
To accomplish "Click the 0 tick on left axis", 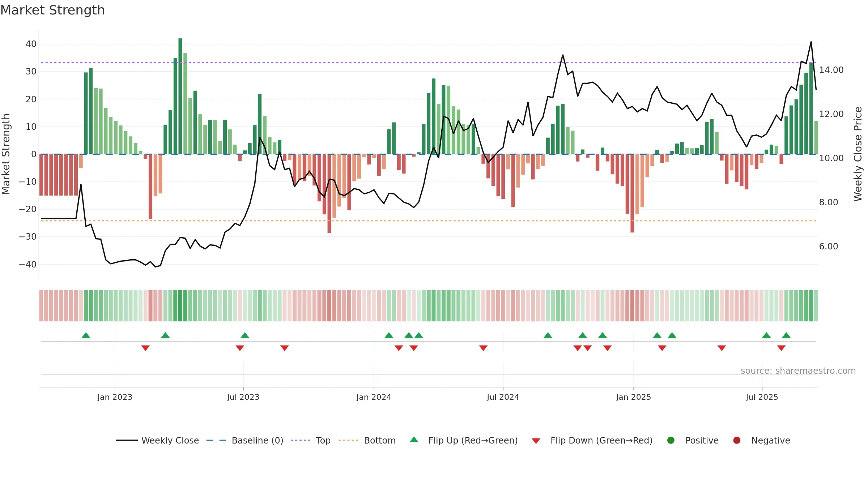I will [34, 154].
